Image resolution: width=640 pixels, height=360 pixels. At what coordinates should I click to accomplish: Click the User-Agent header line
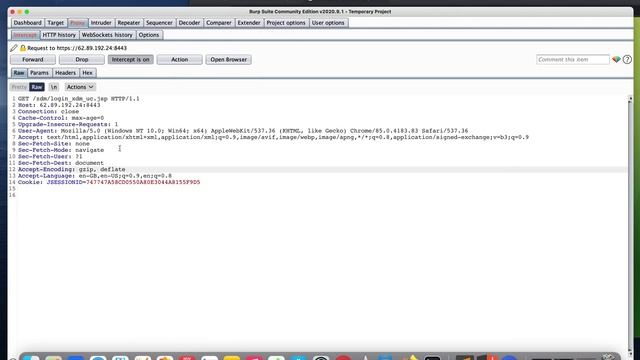coord(243,131)
